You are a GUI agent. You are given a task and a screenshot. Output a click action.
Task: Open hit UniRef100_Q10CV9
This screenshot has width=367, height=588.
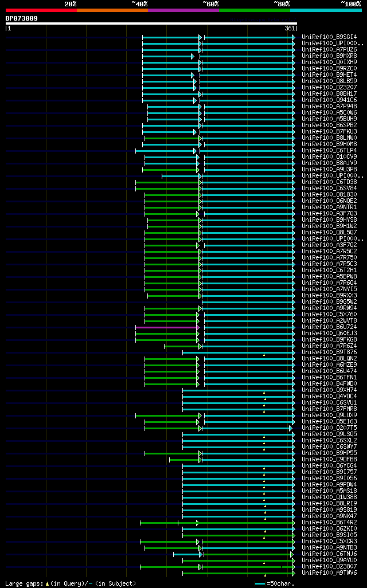coord(330,157)
